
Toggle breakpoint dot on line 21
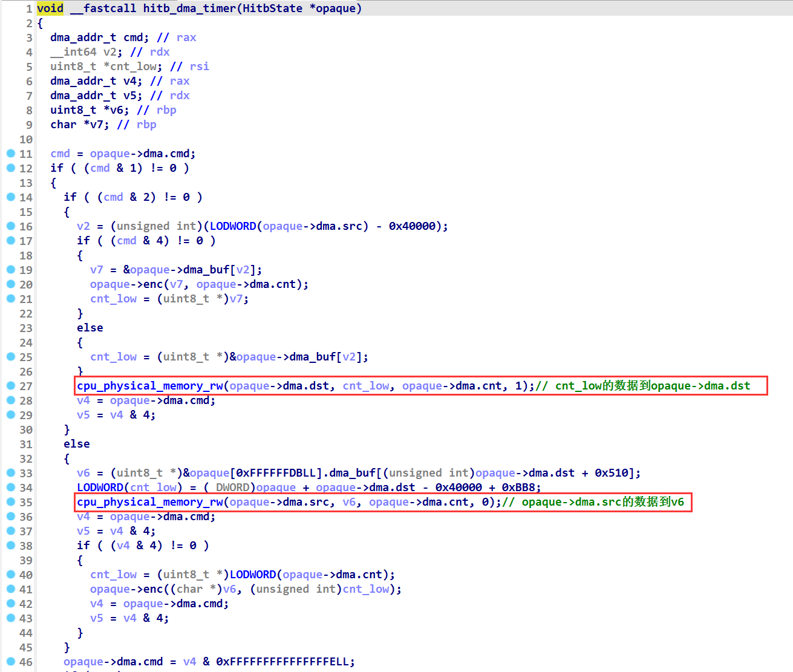point(11,298)
